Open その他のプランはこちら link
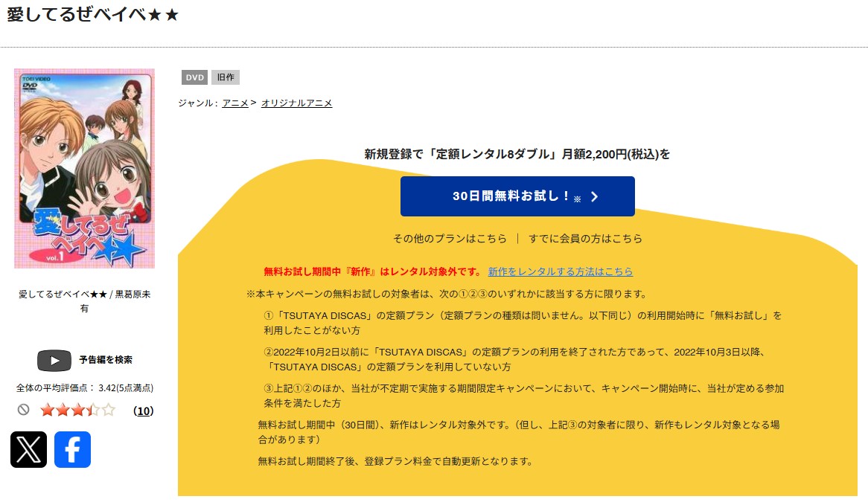Viewport: 868px width, 502px height. coord(450,238)
